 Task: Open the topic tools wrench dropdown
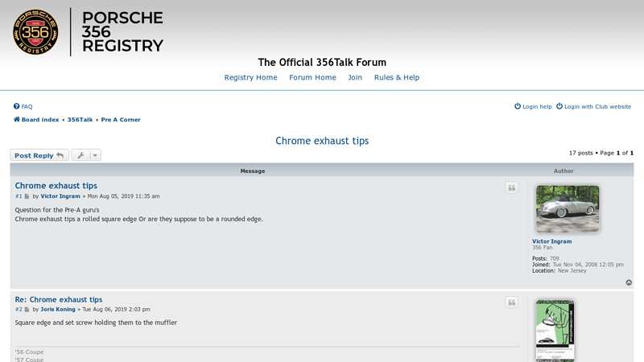pos(86,155)
